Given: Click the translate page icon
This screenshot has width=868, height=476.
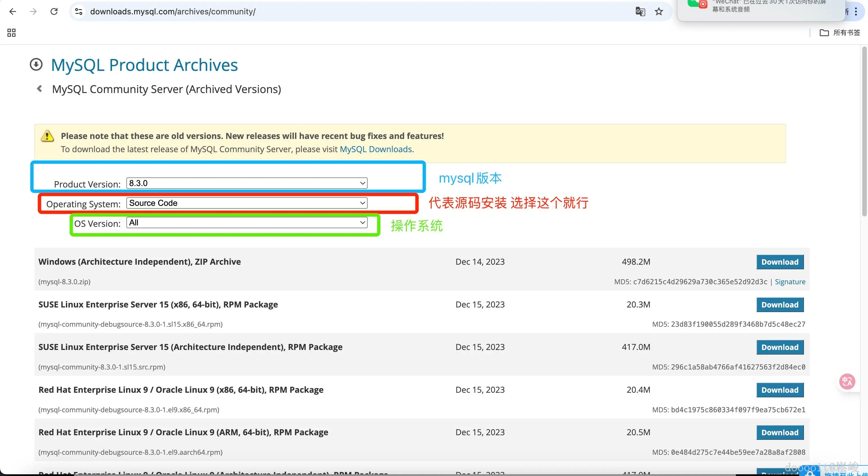Looking at the screenshot, I should [x=640, y=11].
